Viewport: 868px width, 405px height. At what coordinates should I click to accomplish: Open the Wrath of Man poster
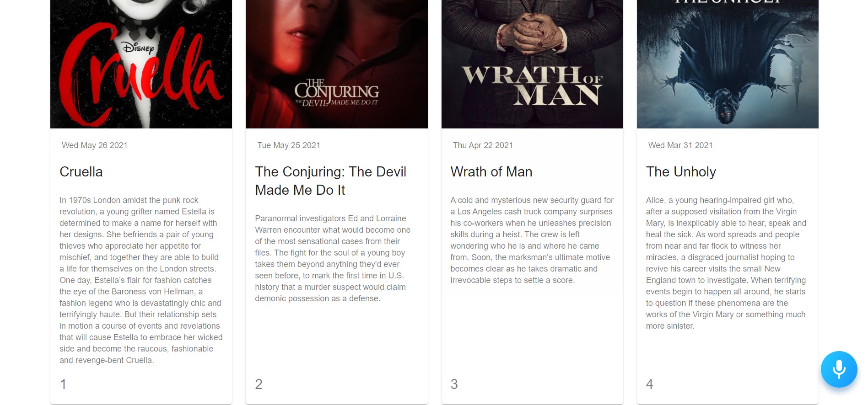coord(532,64)
